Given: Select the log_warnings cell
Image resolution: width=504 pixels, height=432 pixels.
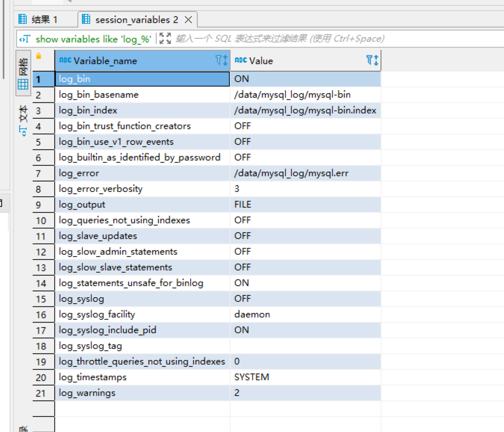Looking at the screenshot, I should (x=142, y=393).
